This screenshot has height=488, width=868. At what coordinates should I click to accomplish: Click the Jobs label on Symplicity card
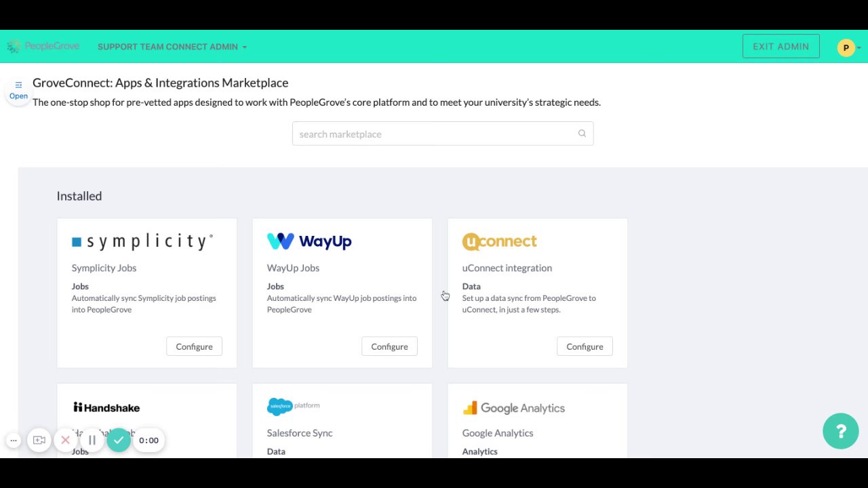pyautogui.click(x=80, y=286)
